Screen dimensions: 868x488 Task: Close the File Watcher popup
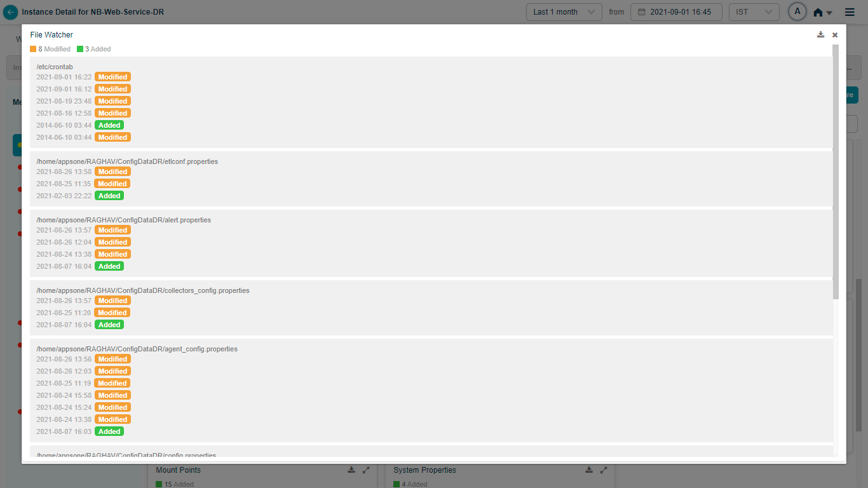(835, 35)
